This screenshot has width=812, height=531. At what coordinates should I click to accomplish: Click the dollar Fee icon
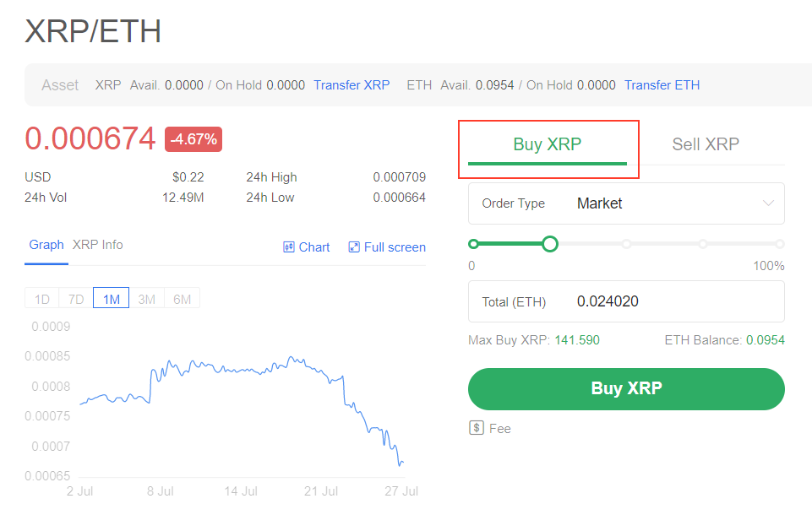click(477, 428)
